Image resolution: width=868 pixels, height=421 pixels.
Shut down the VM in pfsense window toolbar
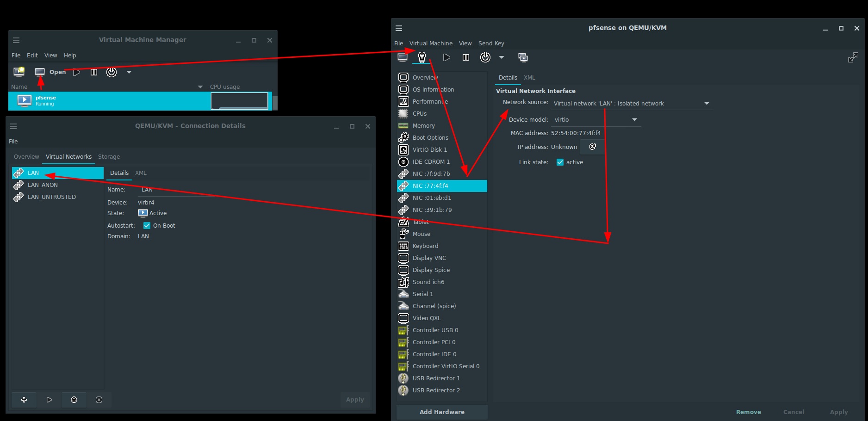[x=485, y=57]
